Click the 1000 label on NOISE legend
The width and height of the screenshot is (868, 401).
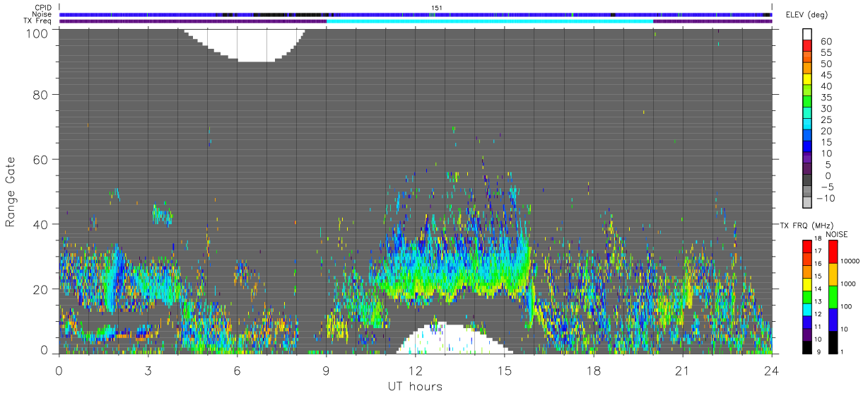coord(847,282)
